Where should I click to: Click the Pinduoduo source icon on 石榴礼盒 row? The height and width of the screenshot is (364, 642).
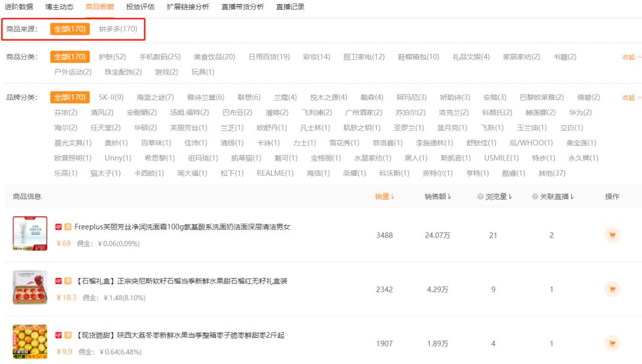pyautogui.click(x=59, y=280)
